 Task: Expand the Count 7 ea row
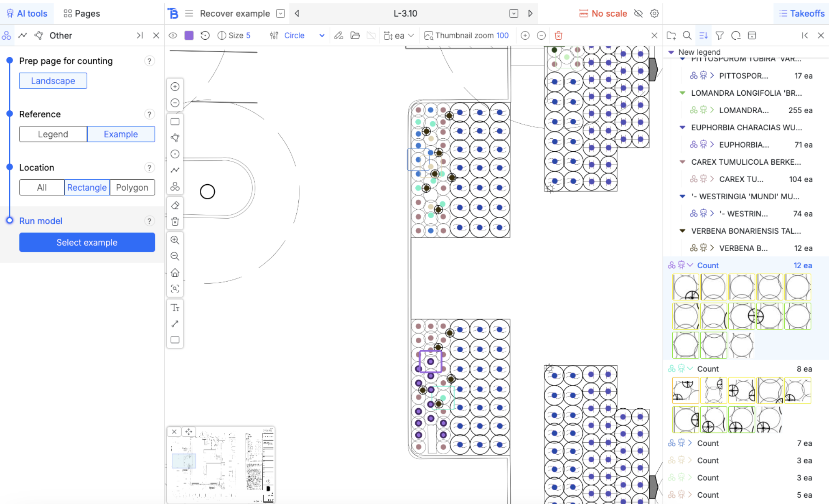[690, 443]
